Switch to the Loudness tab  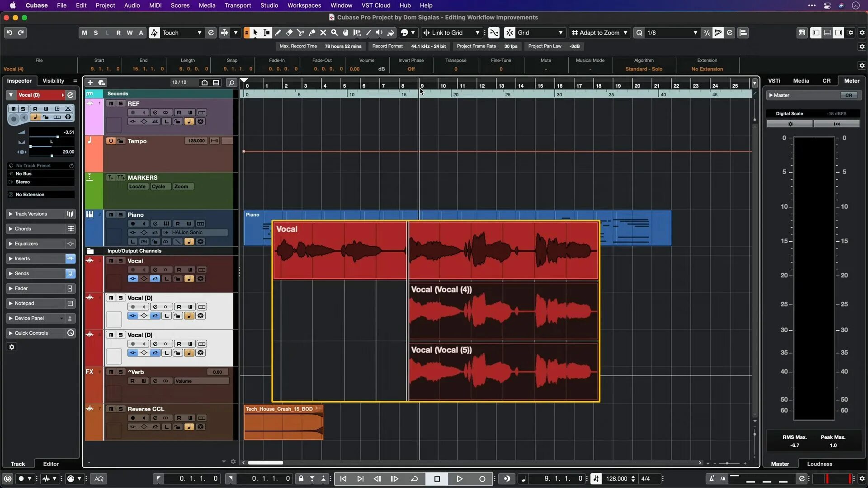point(819,464)
